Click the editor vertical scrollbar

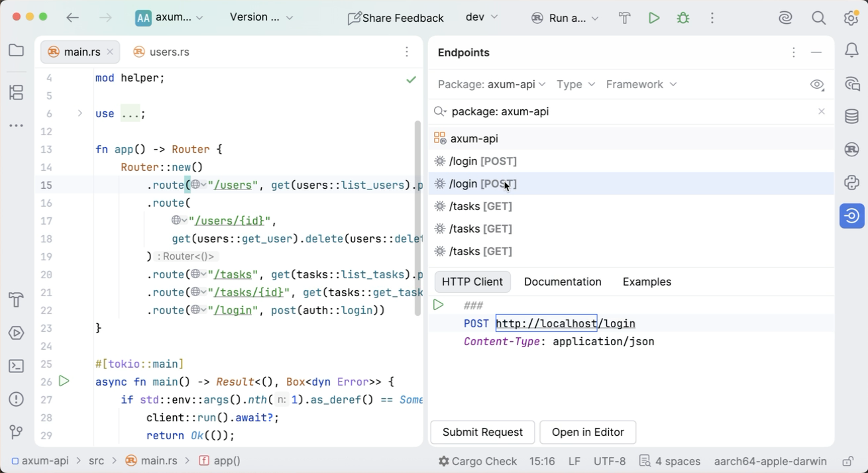pos(417,219)
